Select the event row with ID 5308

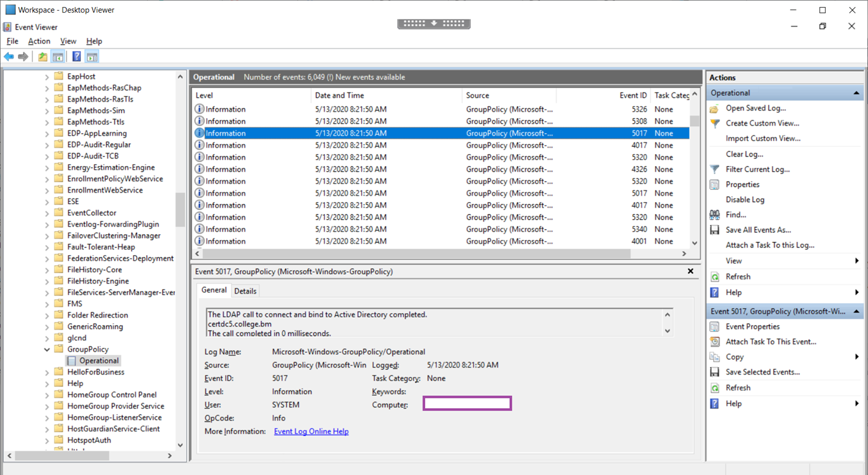[441, 121]
